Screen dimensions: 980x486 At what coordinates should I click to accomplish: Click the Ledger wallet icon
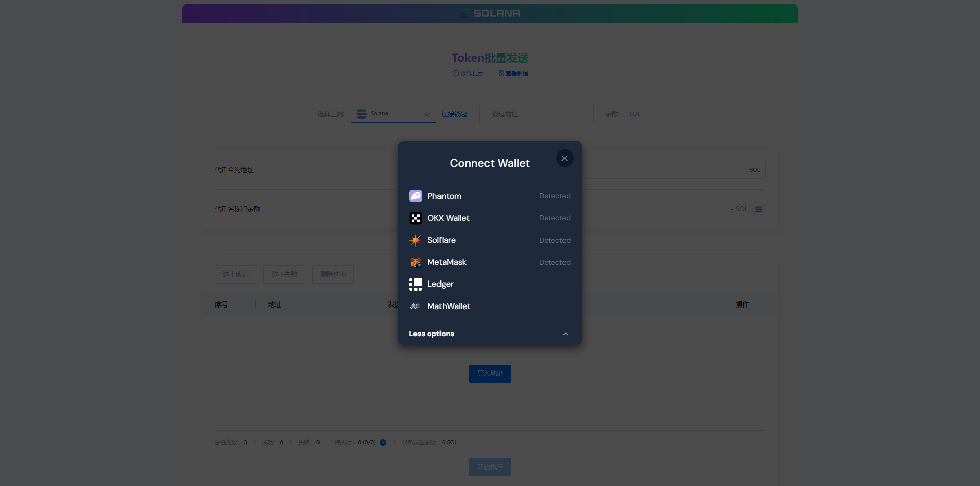[415, 284]
